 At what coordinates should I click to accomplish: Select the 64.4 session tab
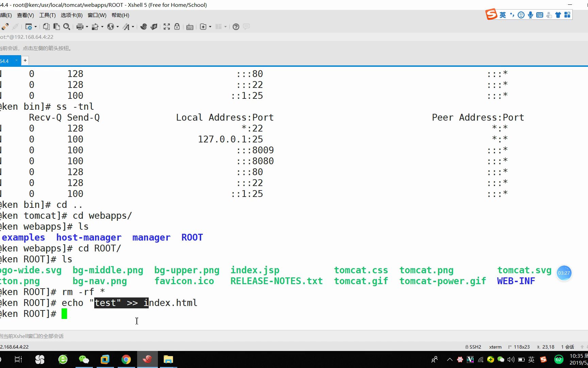tap(6, 61)
